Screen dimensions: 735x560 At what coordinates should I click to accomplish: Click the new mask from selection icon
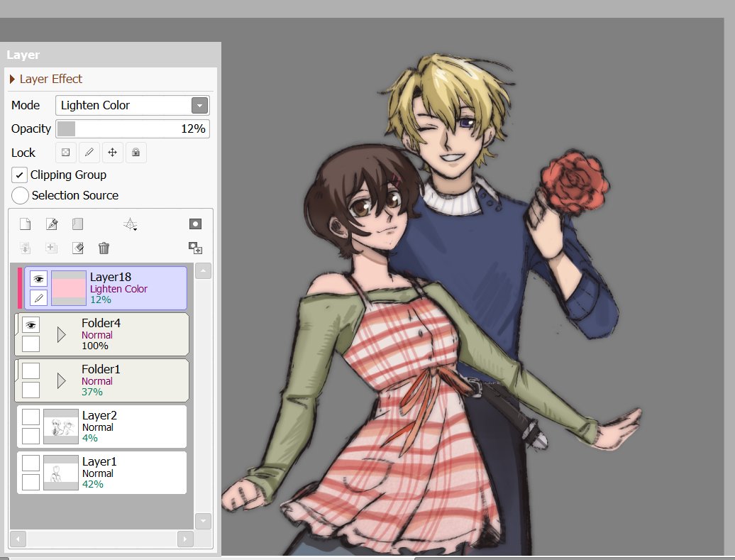(196, 248)
